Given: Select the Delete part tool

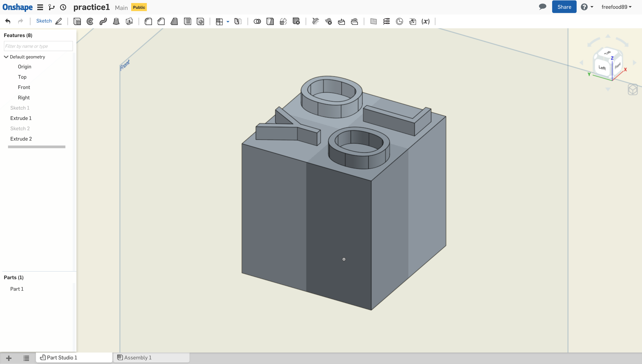Looking at the screenshot, I should tap(296, 22).
